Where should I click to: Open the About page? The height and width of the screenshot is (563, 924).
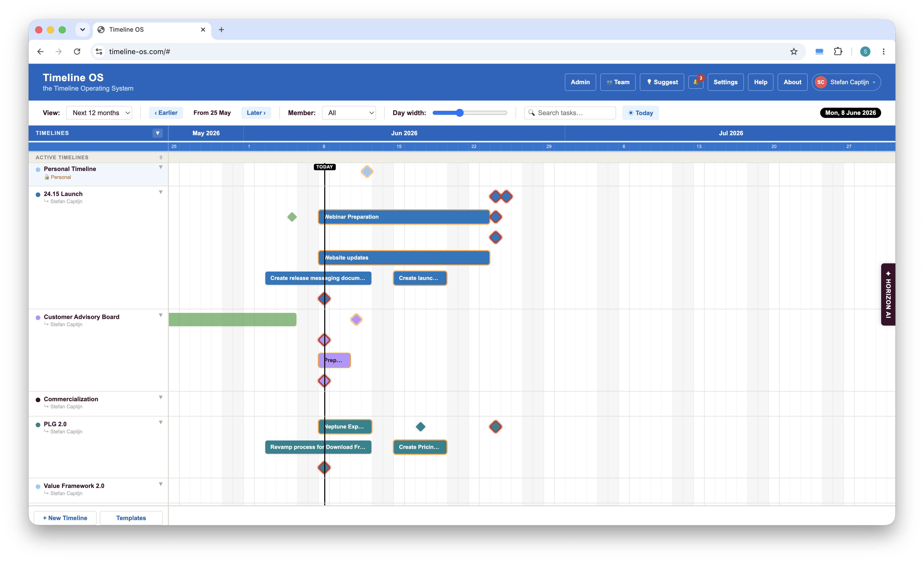pos(792,82)
